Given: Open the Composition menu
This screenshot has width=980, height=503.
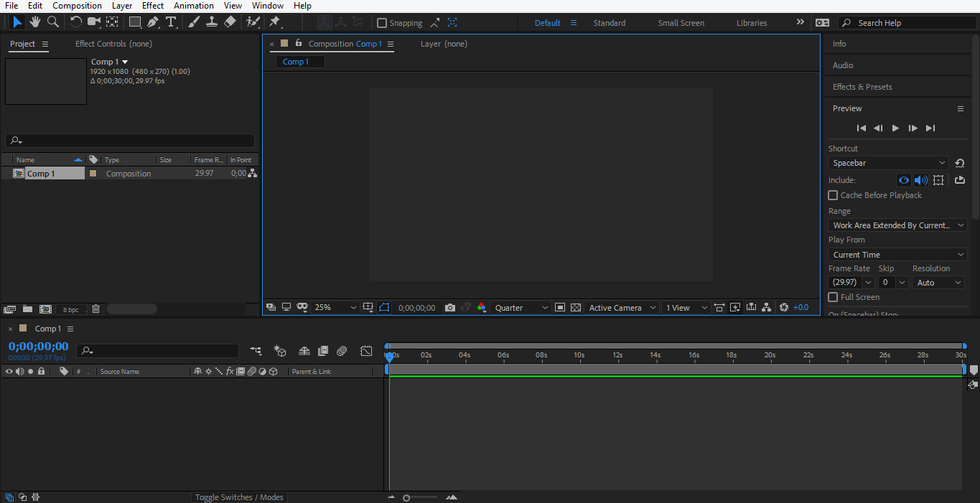Looking at the screenshot, I should 77,6.
